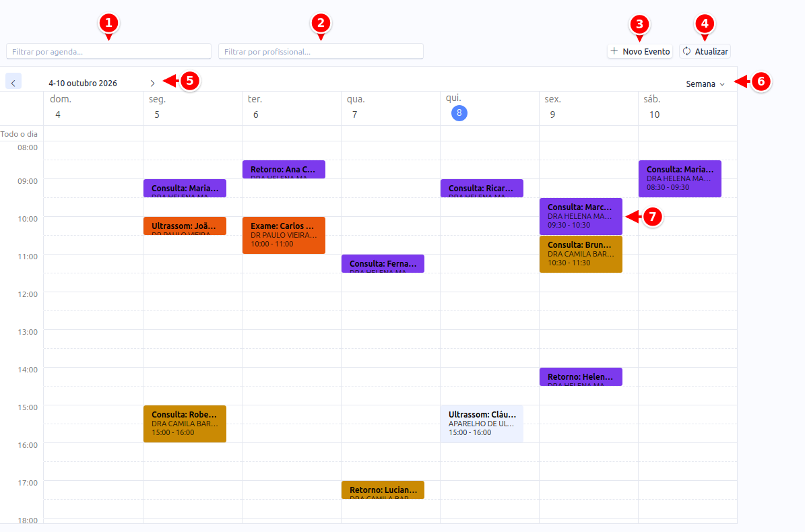
Task: Click the plus icon in Novo Evento
Action: pos(614,51)
